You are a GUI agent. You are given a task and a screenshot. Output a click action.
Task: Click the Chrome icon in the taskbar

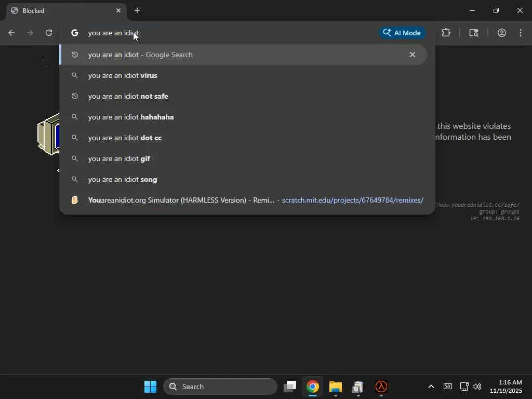click(x=313, y=387)
